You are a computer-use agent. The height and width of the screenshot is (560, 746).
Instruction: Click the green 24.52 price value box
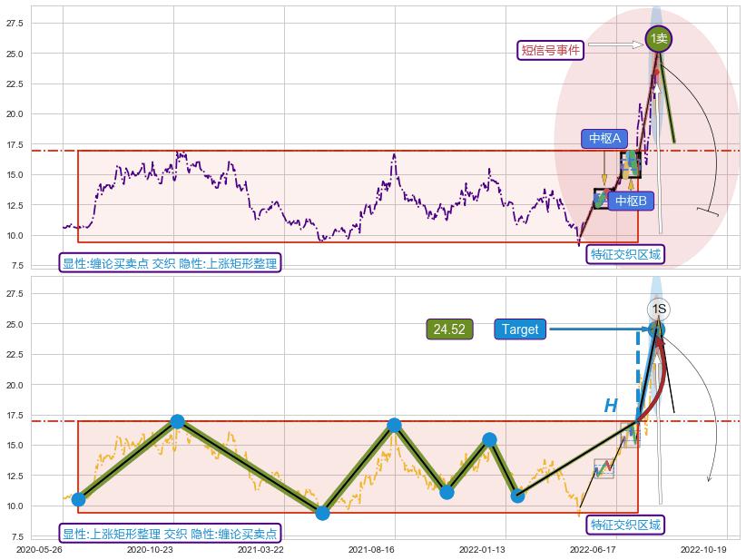tap(449, 329)
